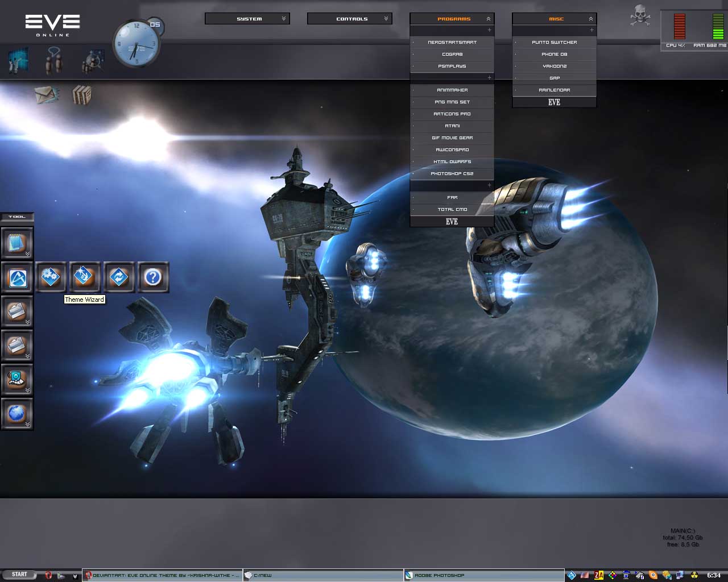The width and height of the screenshot is (728, 582).
Task: Launch Total Cmd from the Programs menu
Action: 452,209
